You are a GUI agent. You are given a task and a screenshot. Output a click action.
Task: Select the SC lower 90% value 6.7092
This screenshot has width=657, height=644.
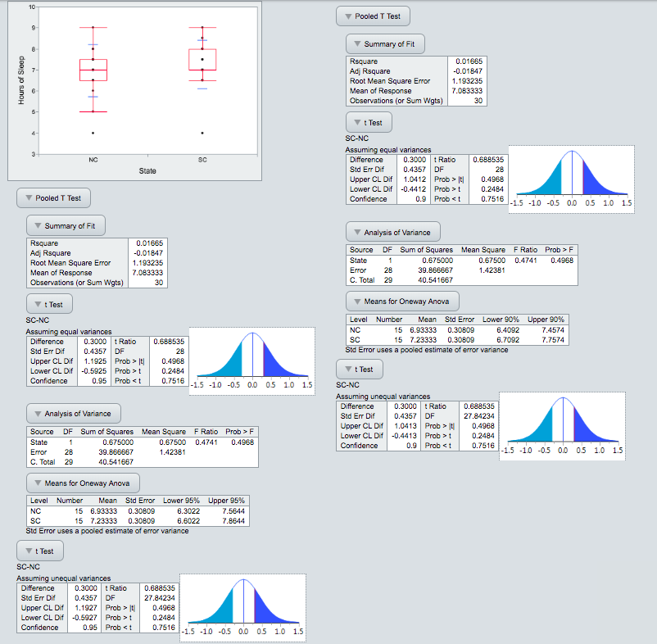[508, 340]
